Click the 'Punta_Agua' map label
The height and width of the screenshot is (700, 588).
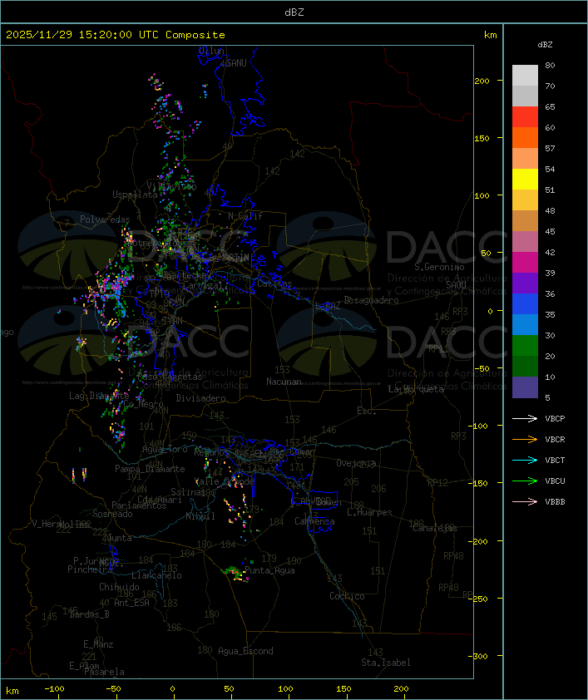(269, 570)
